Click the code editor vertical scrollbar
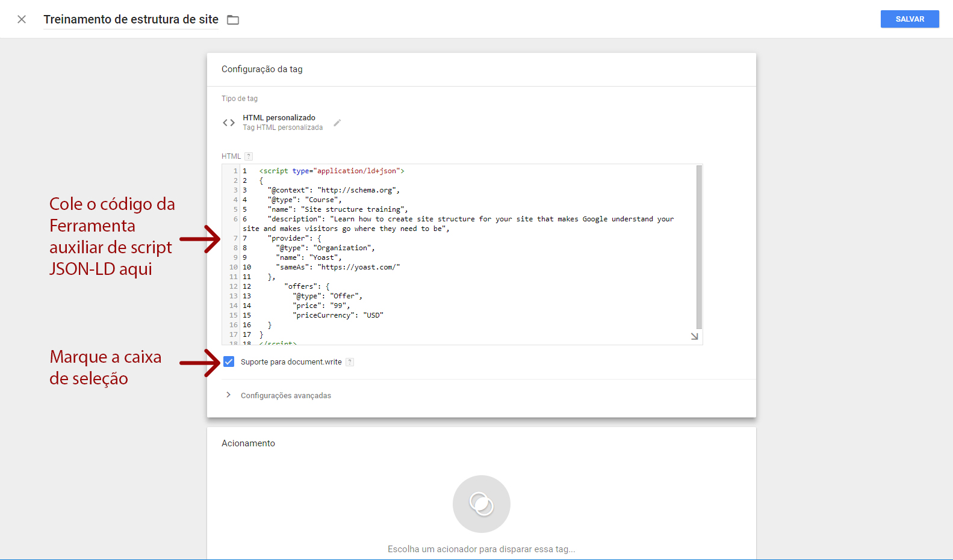 pyautogui.click(x=699, y=247)
